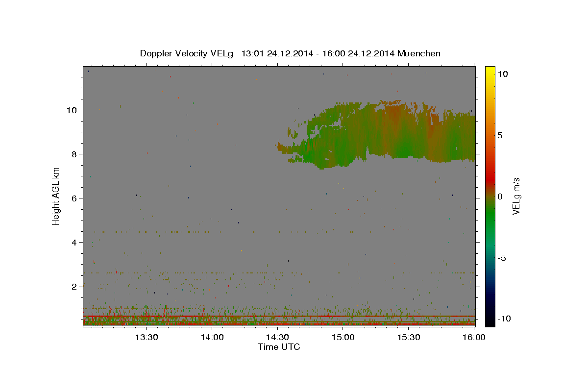Viewport: 588px width, 392px height.
Task: Select the 'Height AGL km' y-axis label
Action: (56, 196)
